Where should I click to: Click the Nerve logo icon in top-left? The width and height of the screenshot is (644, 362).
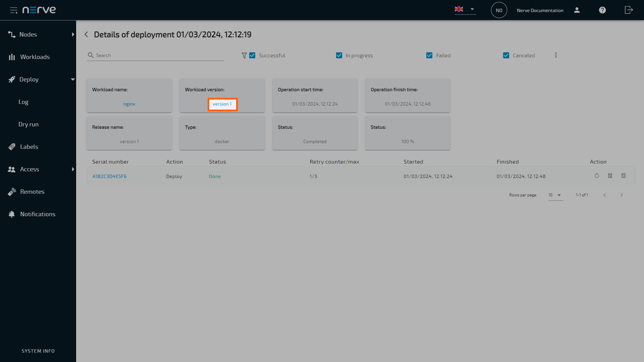tap(39, 10)
